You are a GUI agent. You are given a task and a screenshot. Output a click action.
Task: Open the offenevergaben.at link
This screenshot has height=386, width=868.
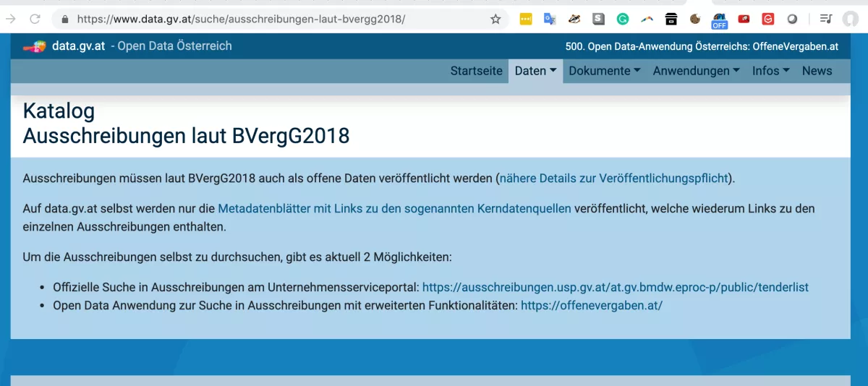pos(592,306)
